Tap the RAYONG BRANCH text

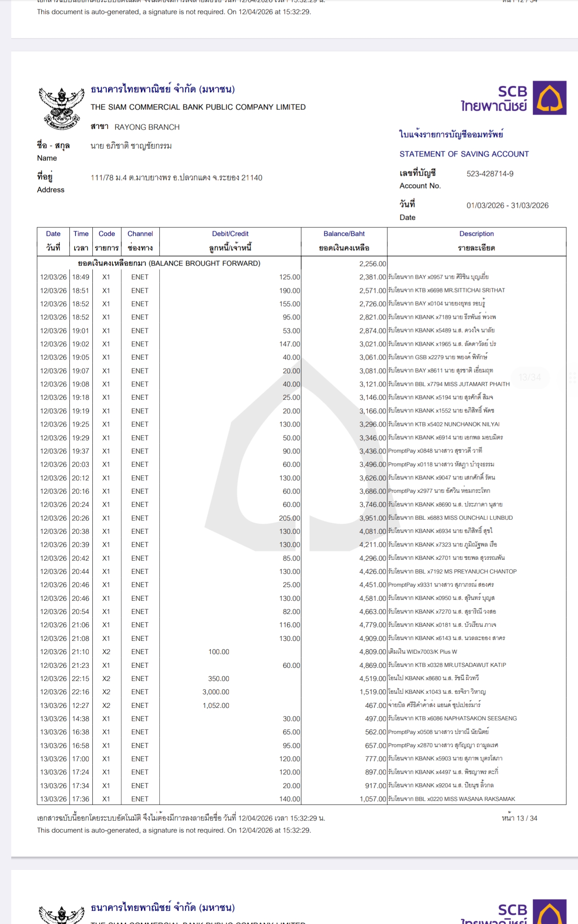point(147,127)
